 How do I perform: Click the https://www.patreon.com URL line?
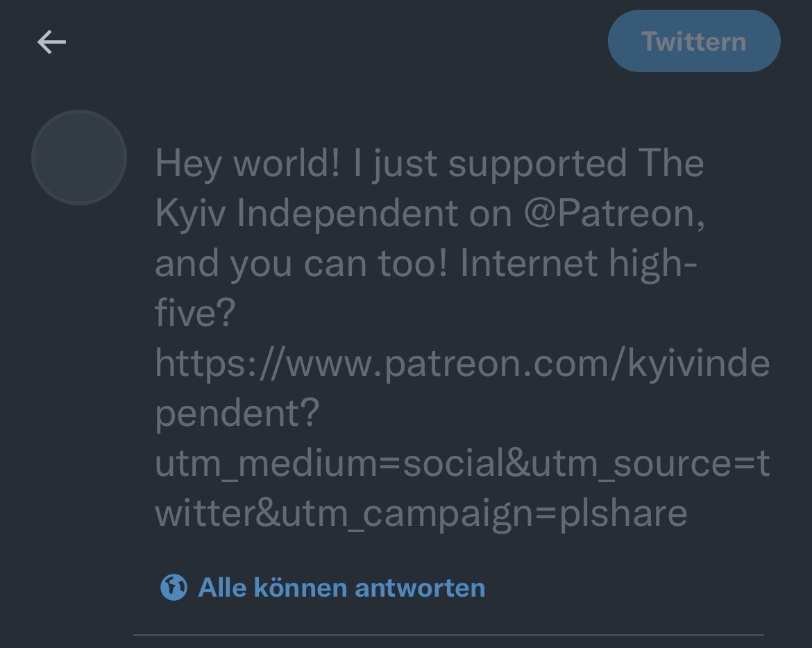tap(462, 364)
